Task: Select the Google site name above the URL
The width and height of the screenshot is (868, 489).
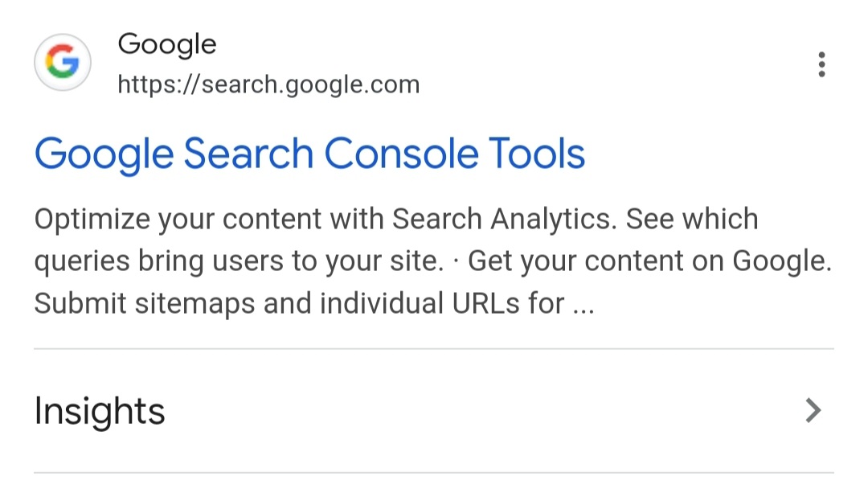Action: pos(166,44)
